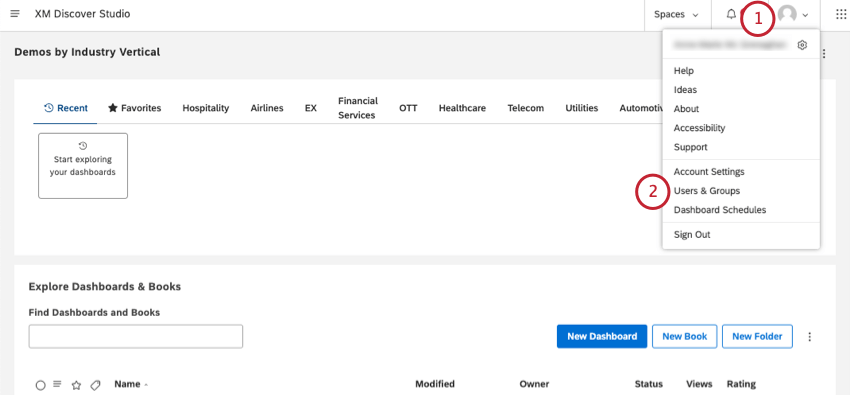Click the New Book button

point(685,336)
